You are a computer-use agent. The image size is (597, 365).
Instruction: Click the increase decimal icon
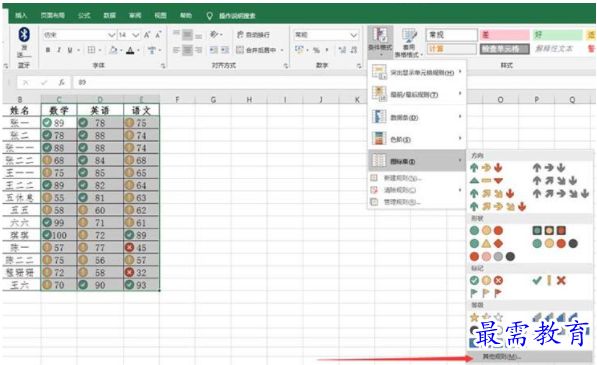(x=342, y=50)
